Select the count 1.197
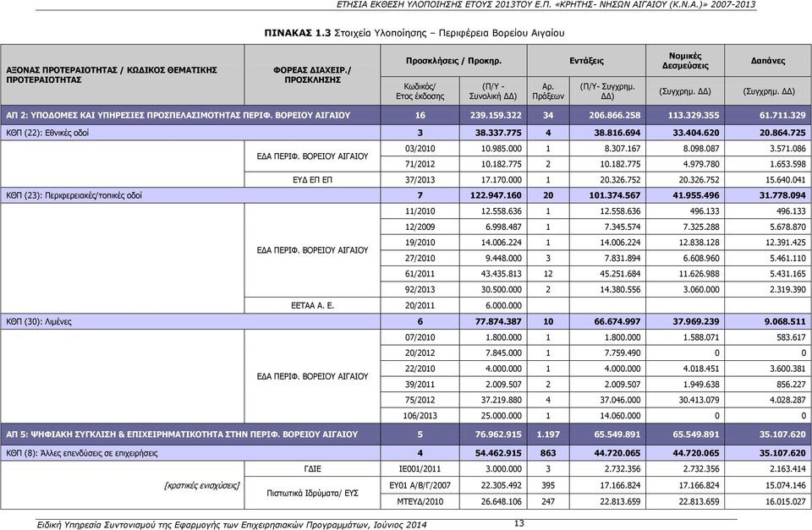The height and width of the screenshot is (530, 812). [548, 434]
